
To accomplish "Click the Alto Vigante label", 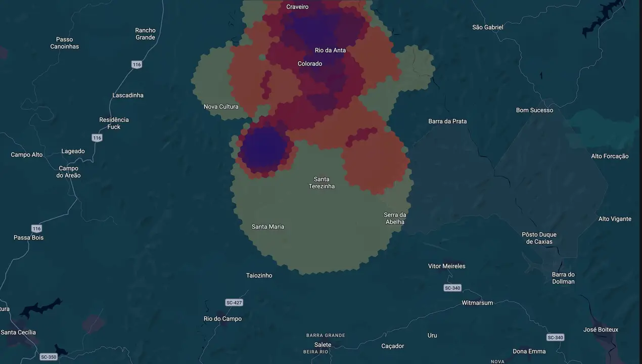I will coord(615,219).
